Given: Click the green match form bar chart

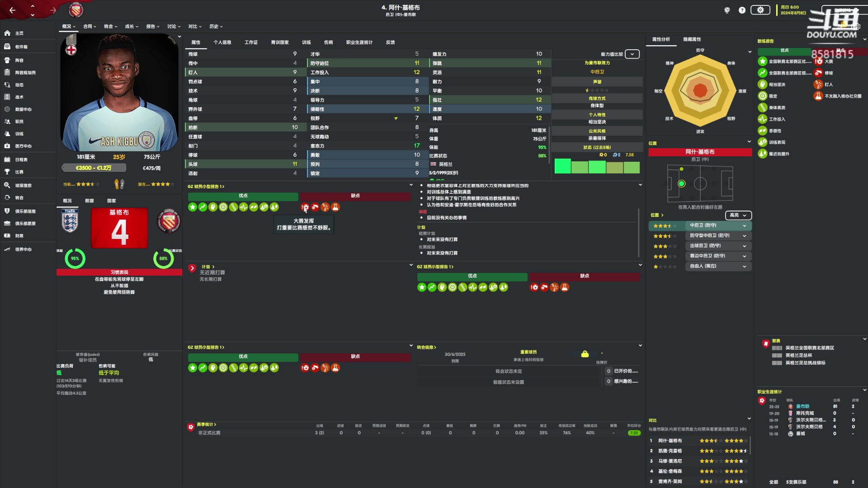Looking at the screenshot, I should (x=597, y=166).
